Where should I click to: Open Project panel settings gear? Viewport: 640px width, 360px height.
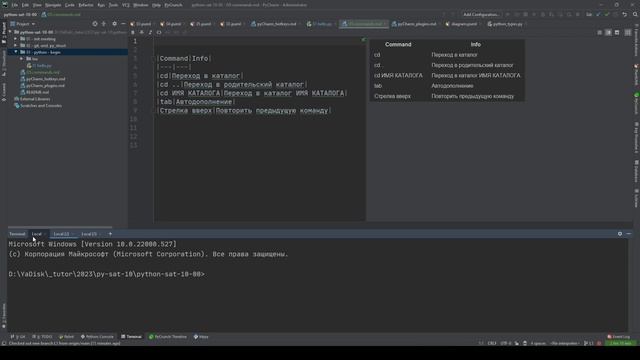tap(114, 24)
